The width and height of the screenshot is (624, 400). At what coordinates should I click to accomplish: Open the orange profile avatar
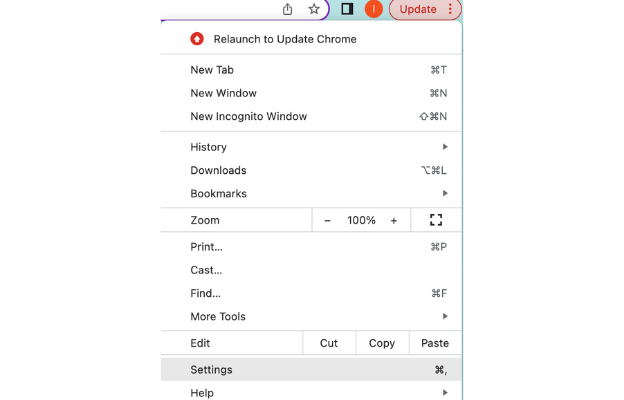coord(373,9)
